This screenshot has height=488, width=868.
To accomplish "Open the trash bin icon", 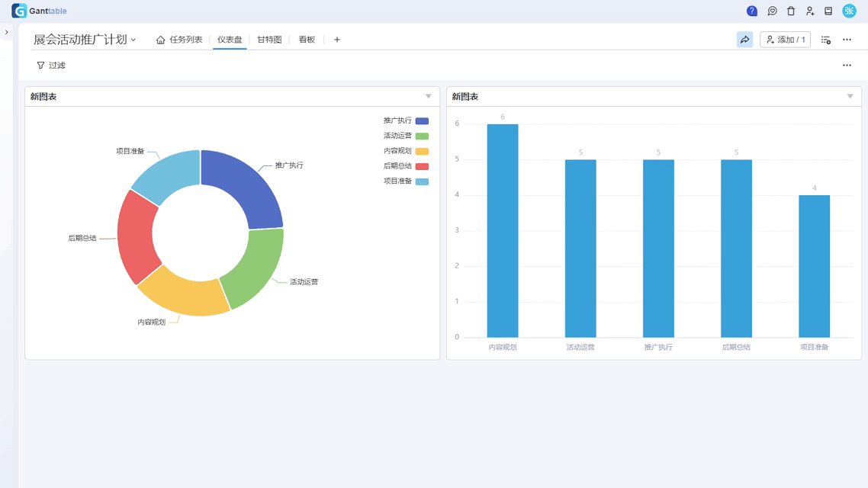I will [x=791, y=11].
